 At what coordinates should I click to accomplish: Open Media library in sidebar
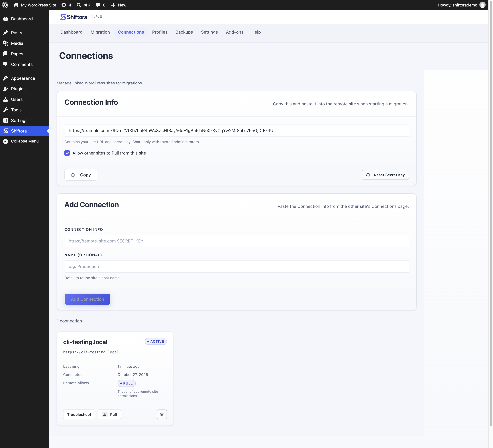click(24, 43)
